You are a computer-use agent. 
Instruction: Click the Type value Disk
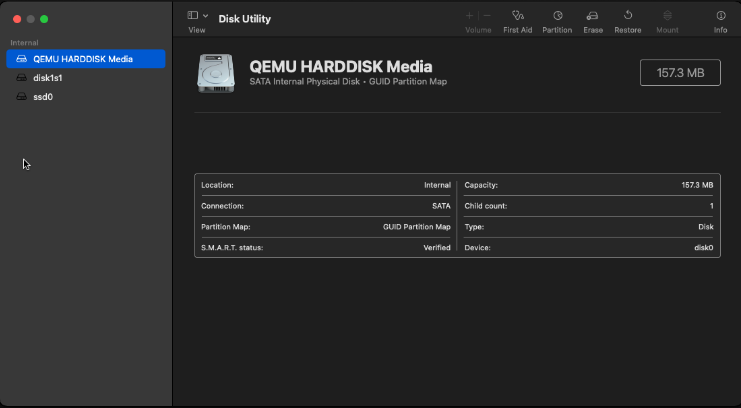(706, 227)
